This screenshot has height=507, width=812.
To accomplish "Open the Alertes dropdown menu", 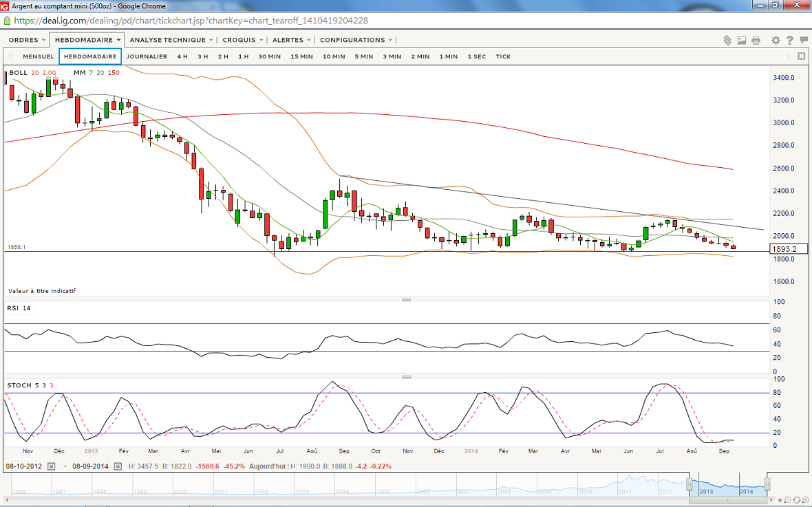I will [x=291, y=40].
